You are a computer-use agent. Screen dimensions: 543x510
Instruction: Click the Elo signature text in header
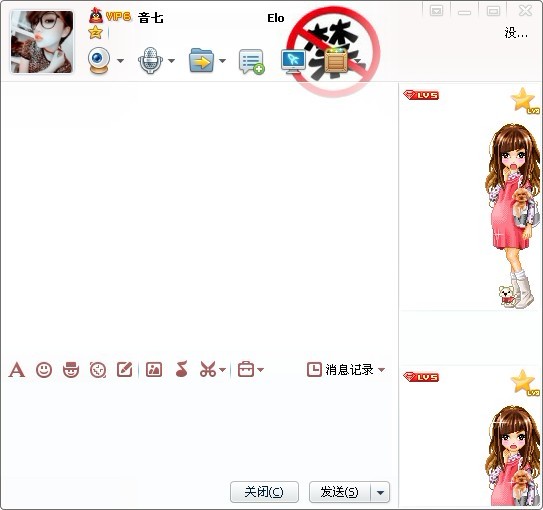[276, 18]
